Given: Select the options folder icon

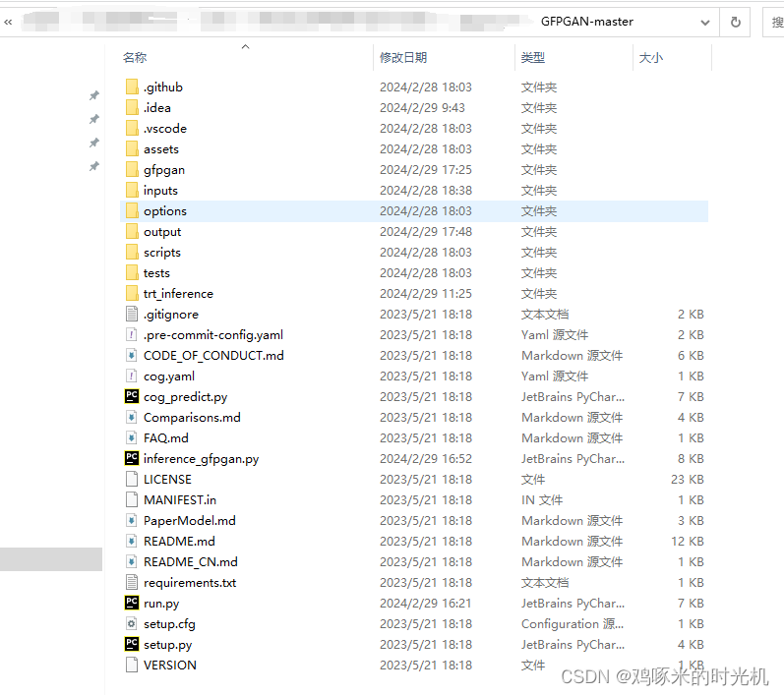Looking at the screenshot, I should click(x=132, y=210).
